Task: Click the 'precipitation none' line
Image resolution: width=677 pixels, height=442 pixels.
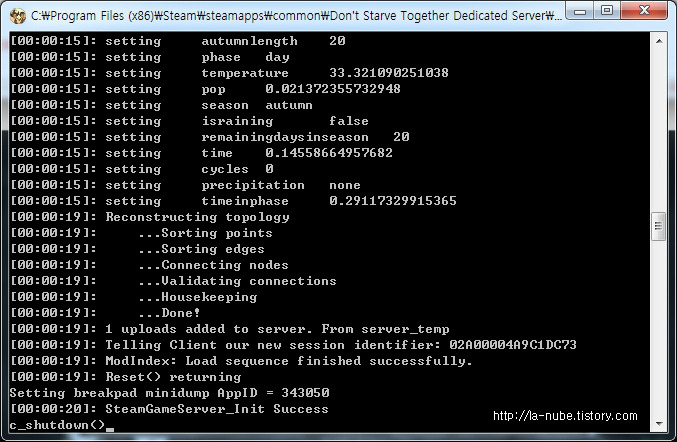Action: 185,185
